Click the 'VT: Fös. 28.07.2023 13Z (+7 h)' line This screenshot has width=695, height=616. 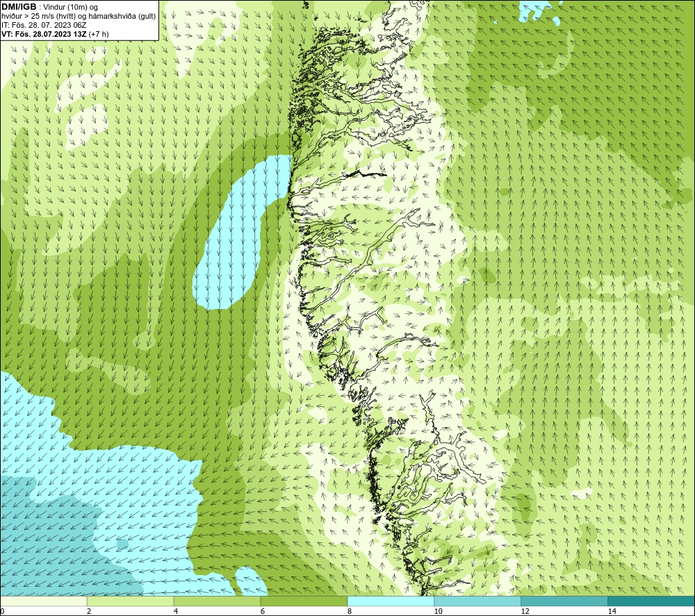pos(55,33)
